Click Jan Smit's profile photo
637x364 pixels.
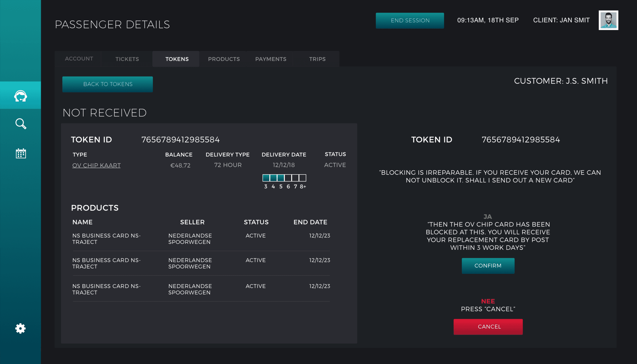coord(608,20)
